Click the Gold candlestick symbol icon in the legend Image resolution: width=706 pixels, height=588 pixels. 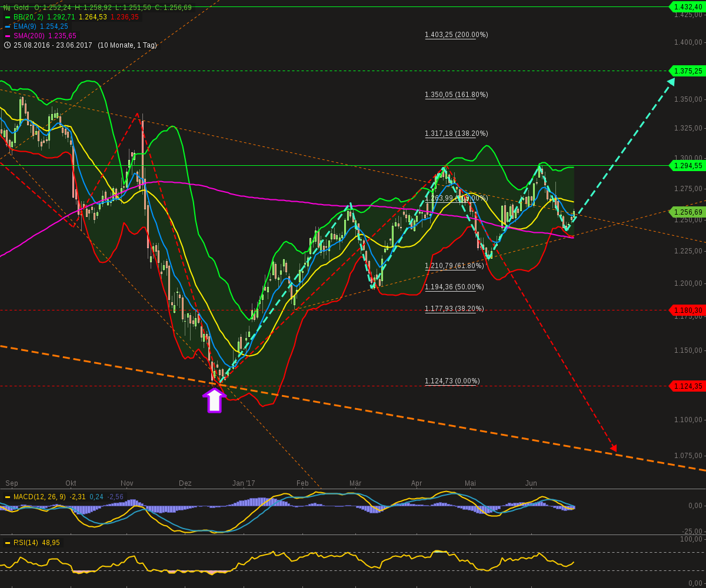(6, 8)
